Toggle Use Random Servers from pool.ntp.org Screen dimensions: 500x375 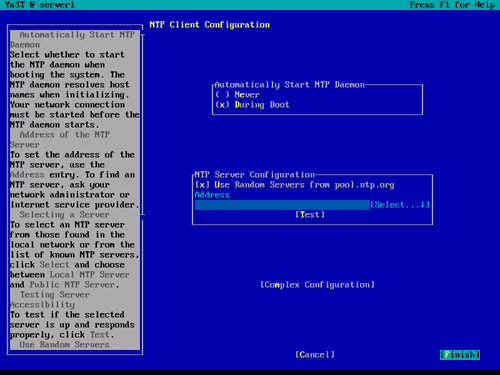point(295,185)
